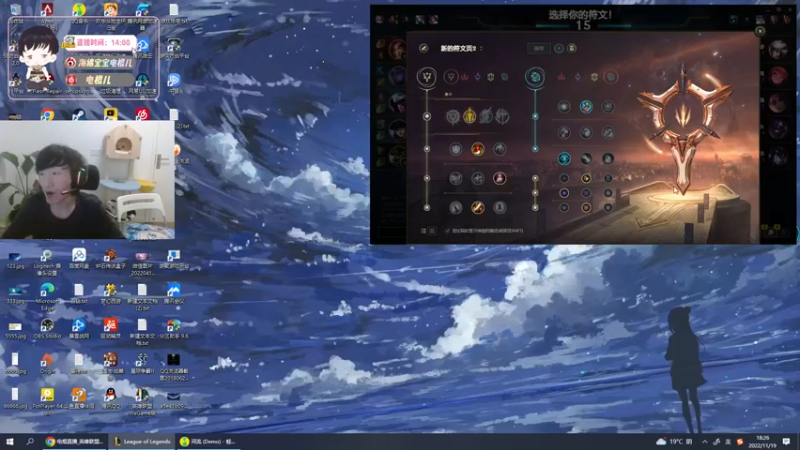
Task: Expand hidden system tray icons
Action: pyautogui.click(x=705, y=441)
